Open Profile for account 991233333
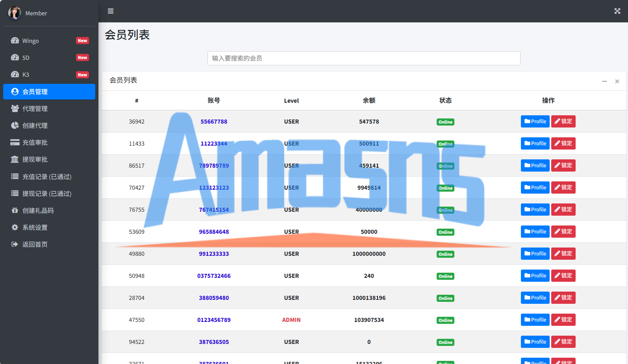The height and width of the screenshot is (364, 628). [x=535, y=254]
